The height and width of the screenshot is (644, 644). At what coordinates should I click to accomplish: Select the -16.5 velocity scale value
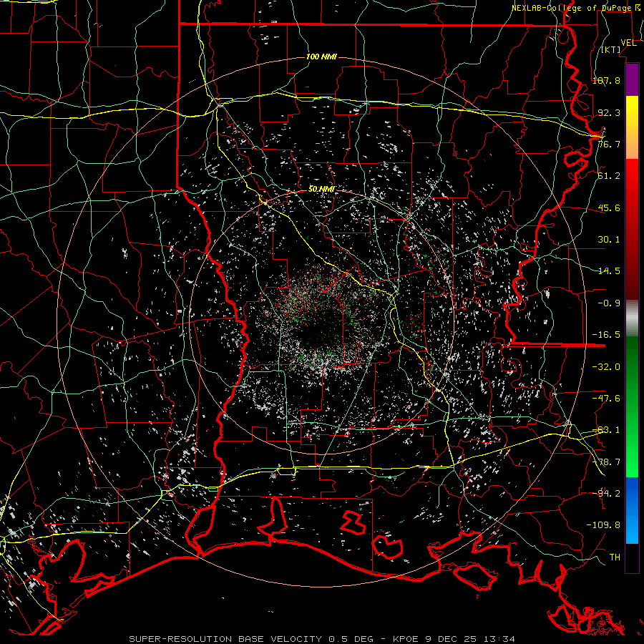pos(606,335)
